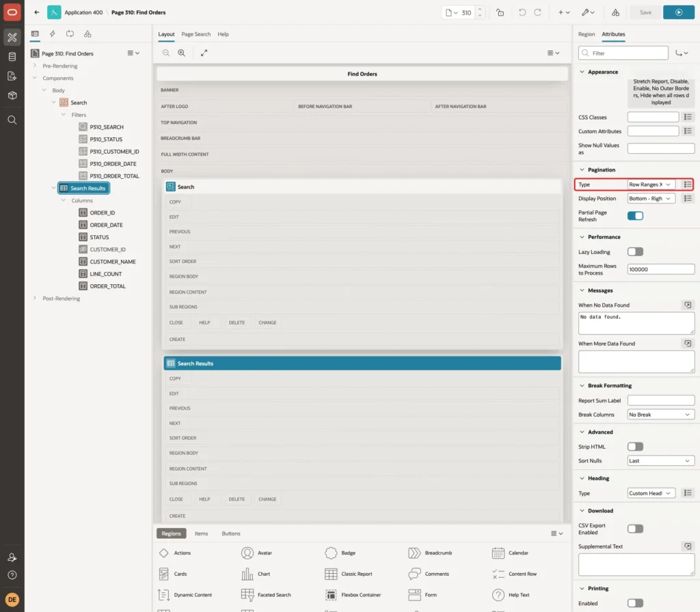Screen dimensions: 700x612
Task: Open the Dynamic Actions tab icon
Action: [x=52, y=34]
